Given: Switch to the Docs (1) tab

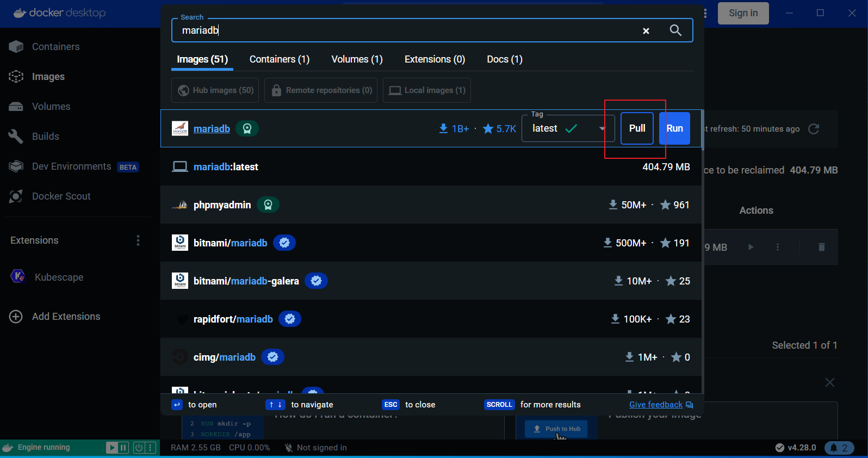Looking at the screenshot, I should (x=505, y=59).
